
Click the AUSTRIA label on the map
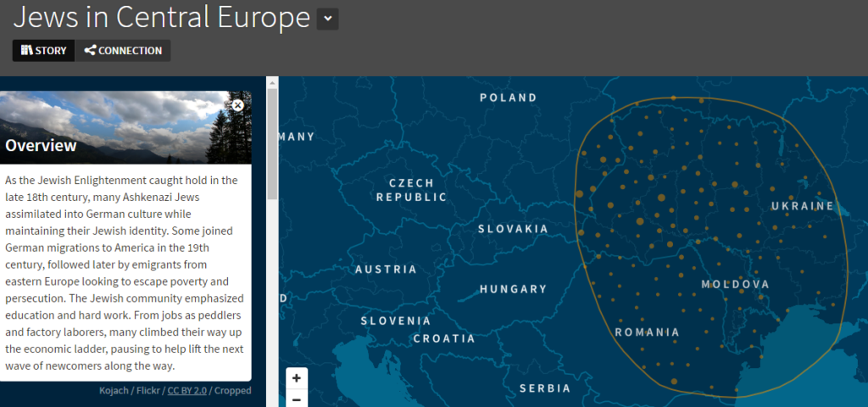click(386, 270)
